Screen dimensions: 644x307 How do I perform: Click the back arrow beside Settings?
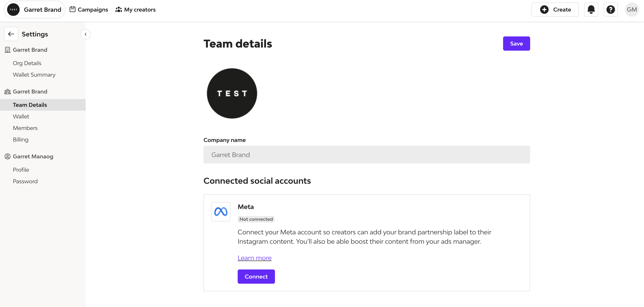click(x=11, y=34)
